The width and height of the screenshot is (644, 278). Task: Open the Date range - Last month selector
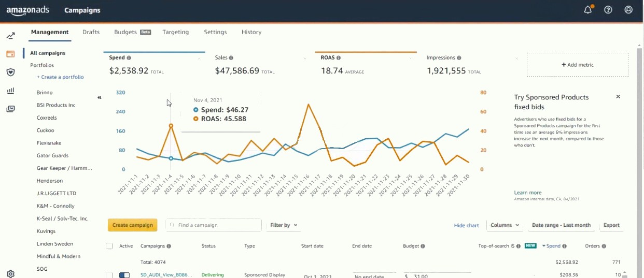561,225
